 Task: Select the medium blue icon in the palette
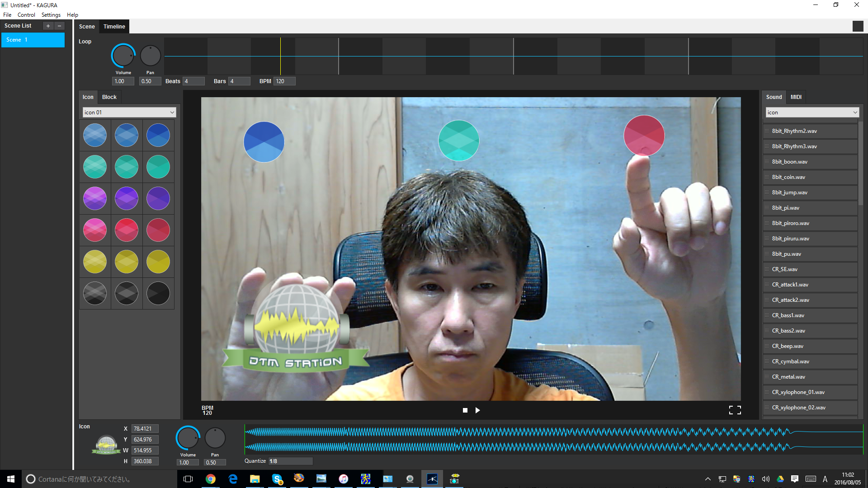[x=127, y=135]
